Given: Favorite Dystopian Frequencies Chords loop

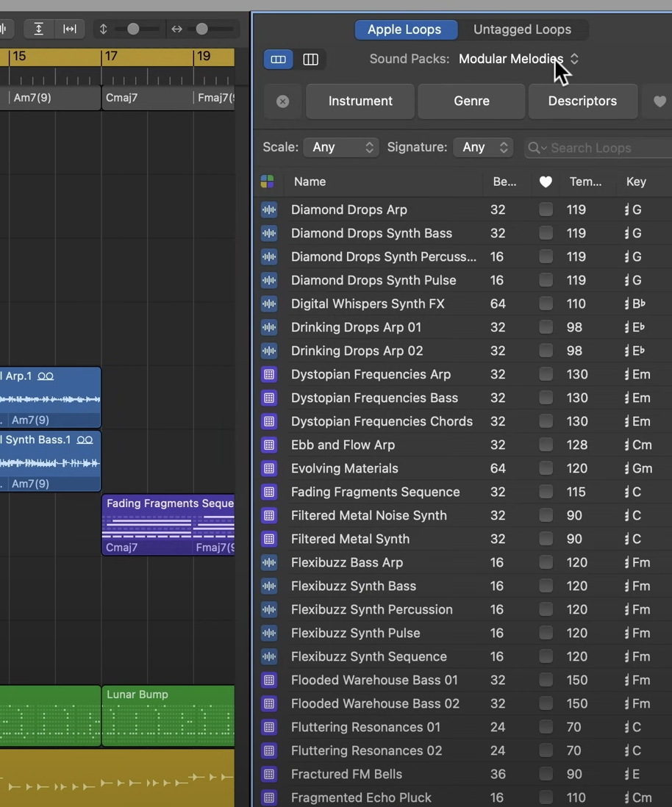Looking at the screenshot, I should tap(546, 421).
